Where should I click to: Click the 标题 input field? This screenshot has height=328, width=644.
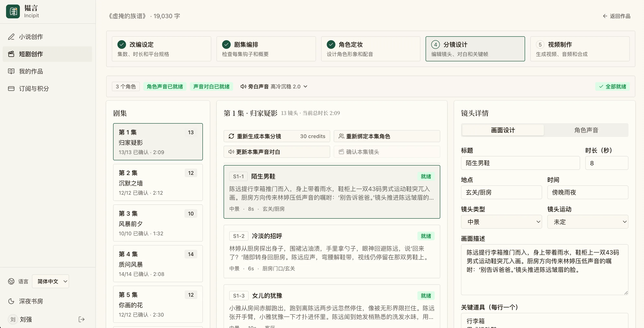(x=521, y=163)
